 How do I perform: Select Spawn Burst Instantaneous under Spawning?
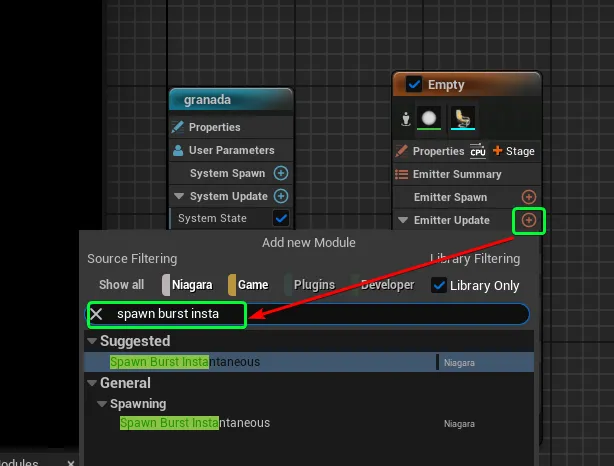click(x=195, y=423)
